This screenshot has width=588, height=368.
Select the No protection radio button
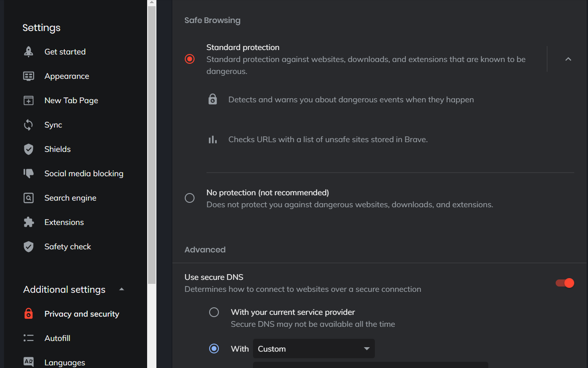pyautogui.click(x=190, y=198)
